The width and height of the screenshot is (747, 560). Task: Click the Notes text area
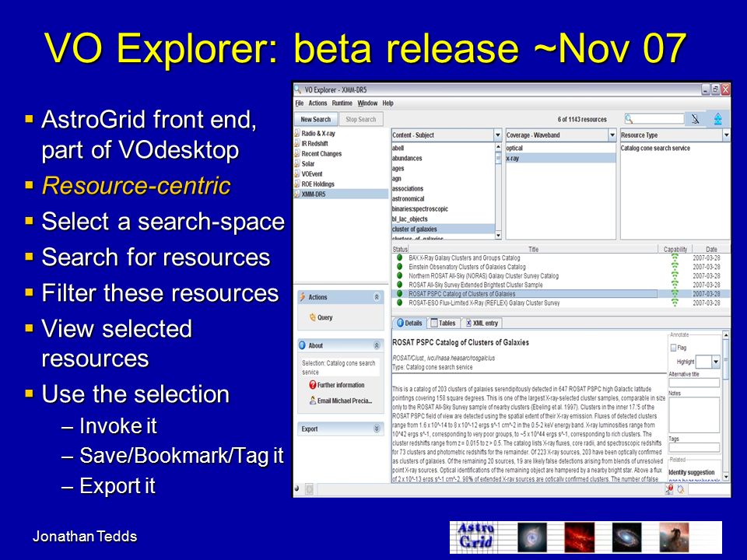click(x=694, y=415)
